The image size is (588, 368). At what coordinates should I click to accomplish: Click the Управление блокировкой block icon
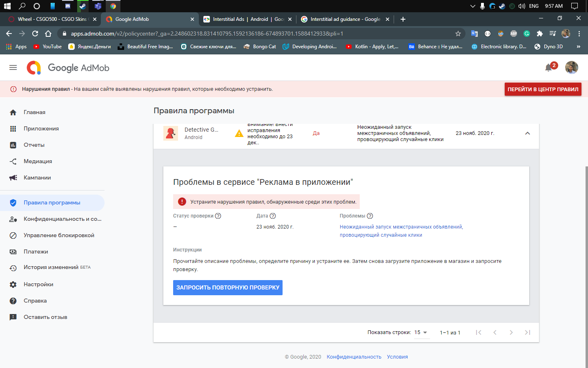pyautogui.click(x=13, y=236)
